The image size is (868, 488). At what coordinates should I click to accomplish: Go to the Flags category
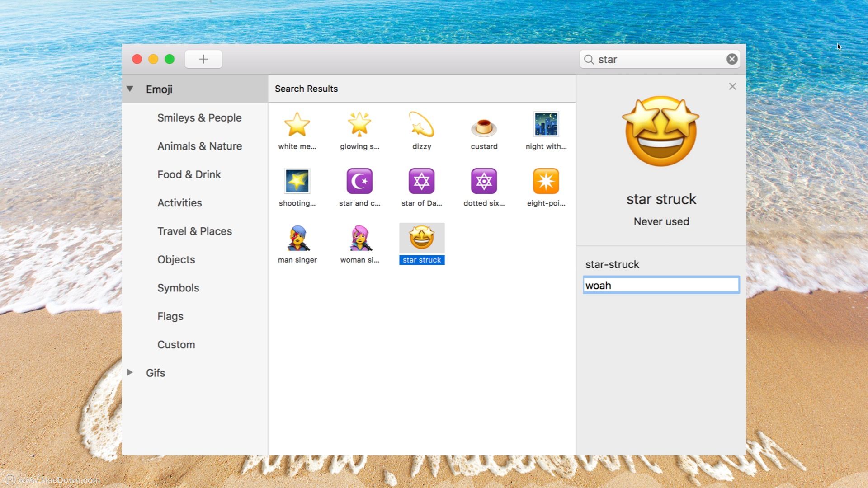(170, 316)
